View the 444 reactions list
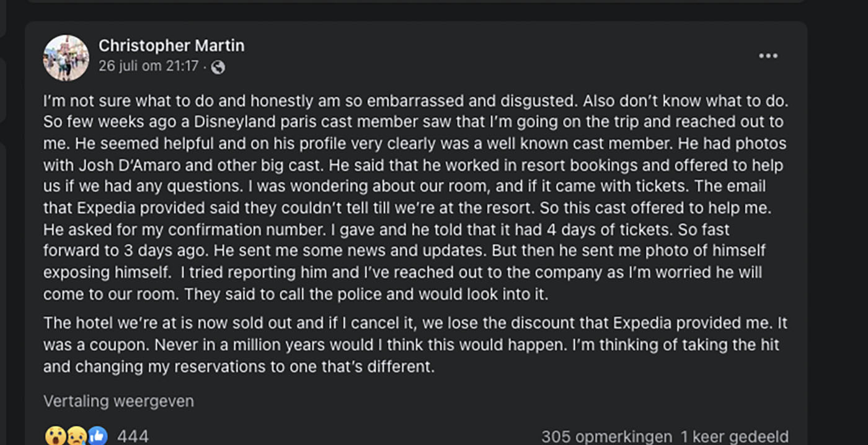Image resolution: width=868 pixels, height=445 pixels. (x=133, y=436)
